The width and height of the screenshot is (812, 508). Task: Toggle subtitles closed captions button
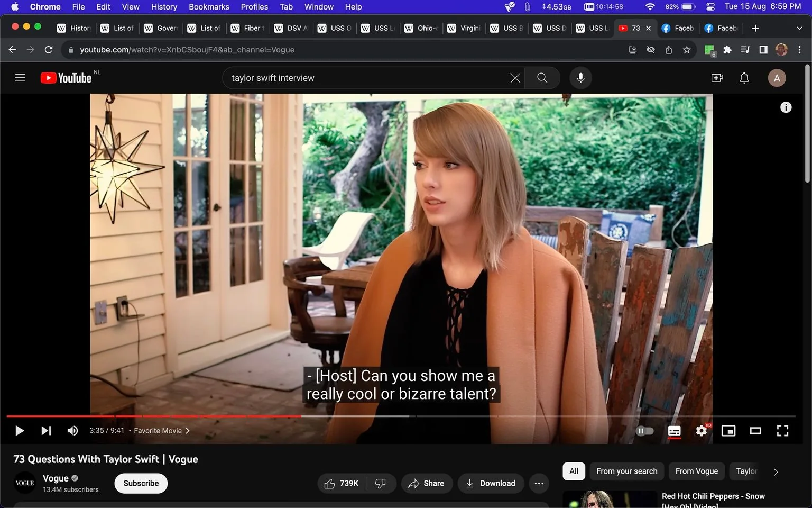tap(674, 431)
